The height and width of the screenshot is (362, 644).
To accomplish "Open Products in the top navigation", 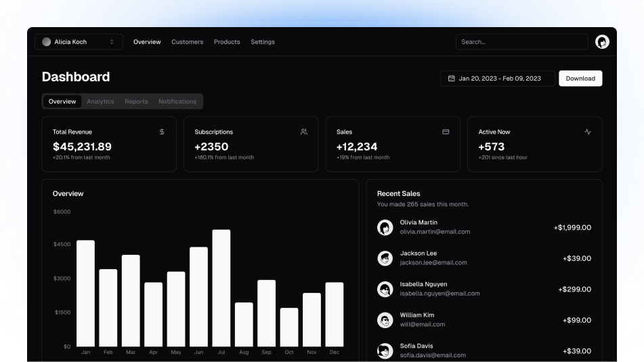I will click(227, 42).
